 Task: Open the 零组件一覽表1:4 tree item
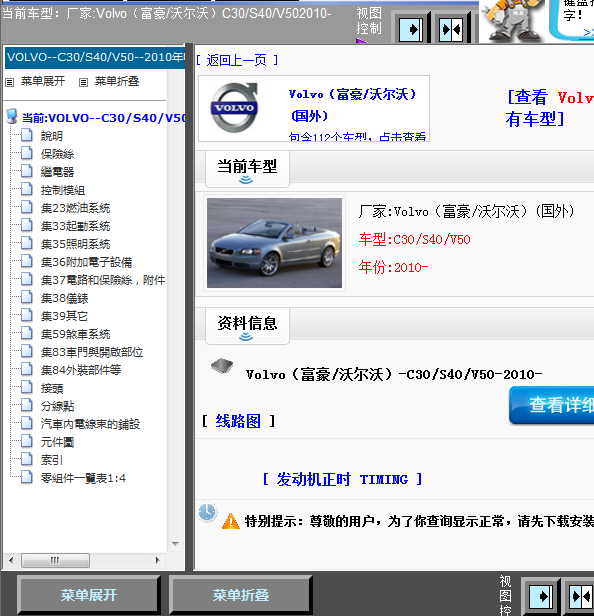click(x=83, y=478)
